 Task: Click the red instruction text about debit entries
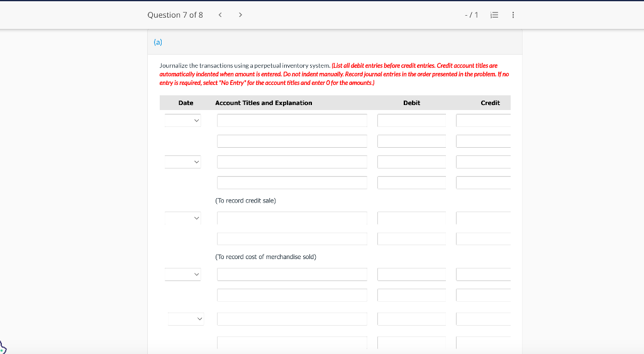(335, 74)
